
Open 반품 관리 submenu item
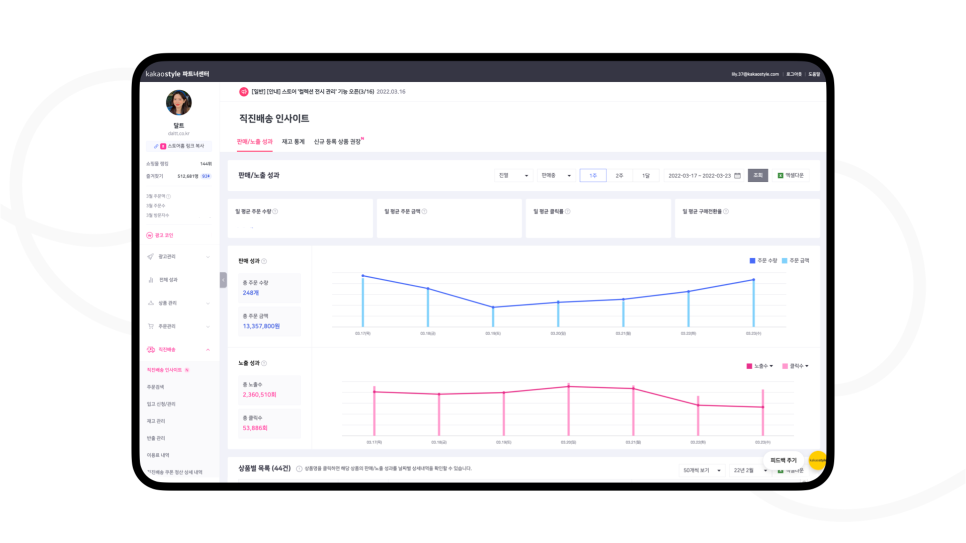coord(156,438)
